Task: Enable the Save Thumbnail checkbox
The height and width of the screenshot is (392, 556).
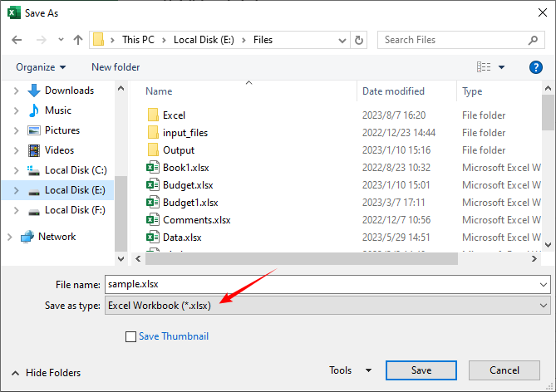Action: click(130, 336)
